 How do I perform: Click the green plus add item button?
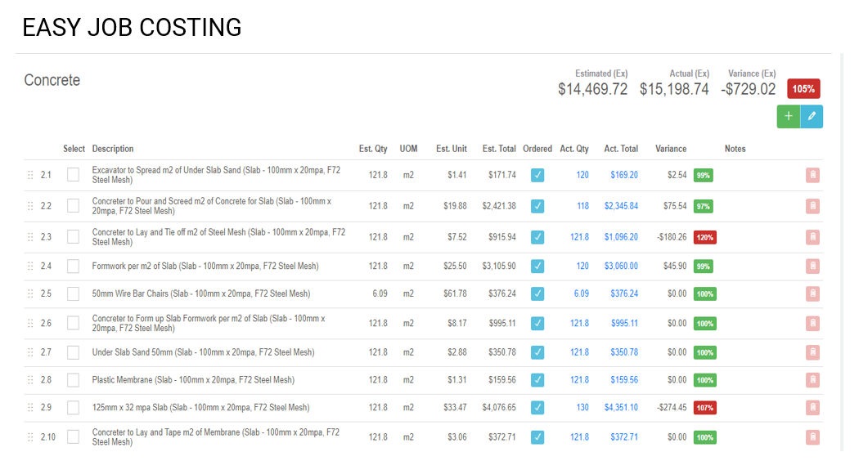point(789,117)
